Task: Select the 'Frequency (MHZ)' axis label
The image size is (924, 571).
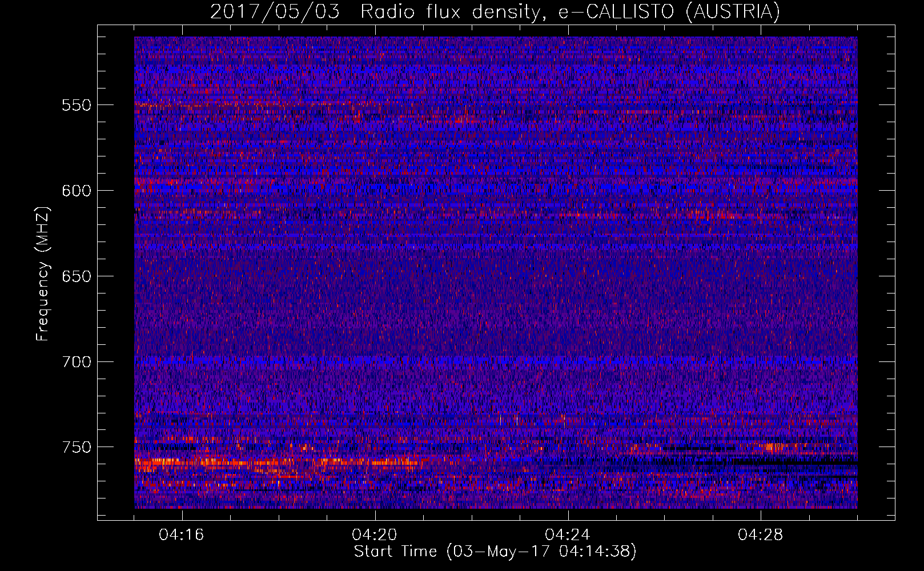Action: click(x=43, y=275)
